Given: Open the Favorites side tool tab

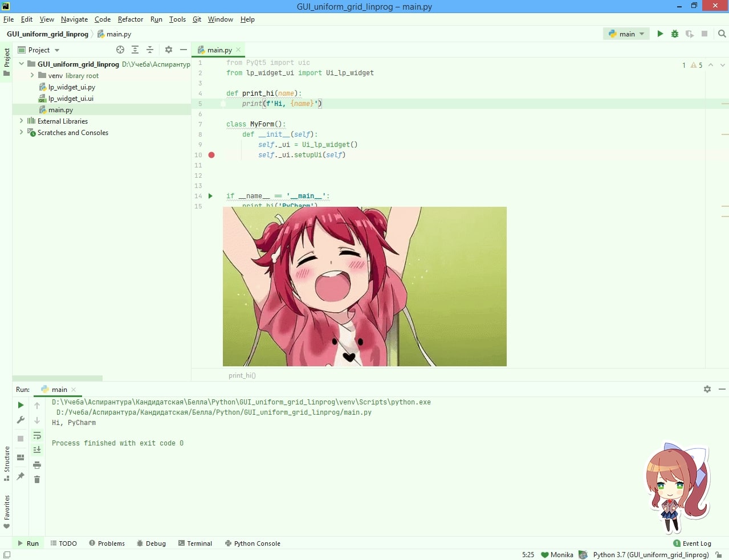Looking at the screenshot, I should click(7, 512).
